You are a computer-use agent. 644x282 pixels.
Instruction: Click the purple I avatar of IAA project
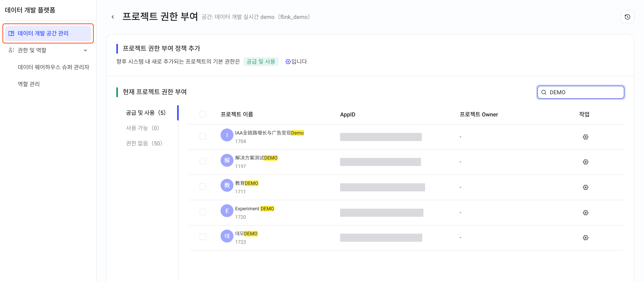[x=227, y=135]
